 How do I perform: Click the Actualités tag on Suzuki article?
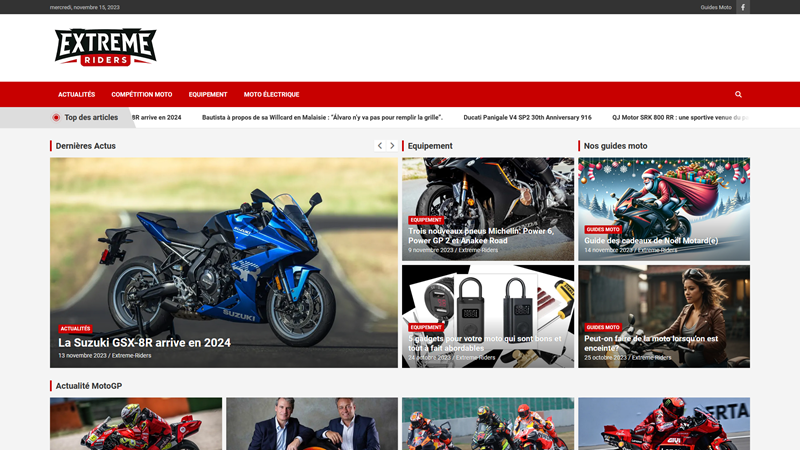click(76, 329)
